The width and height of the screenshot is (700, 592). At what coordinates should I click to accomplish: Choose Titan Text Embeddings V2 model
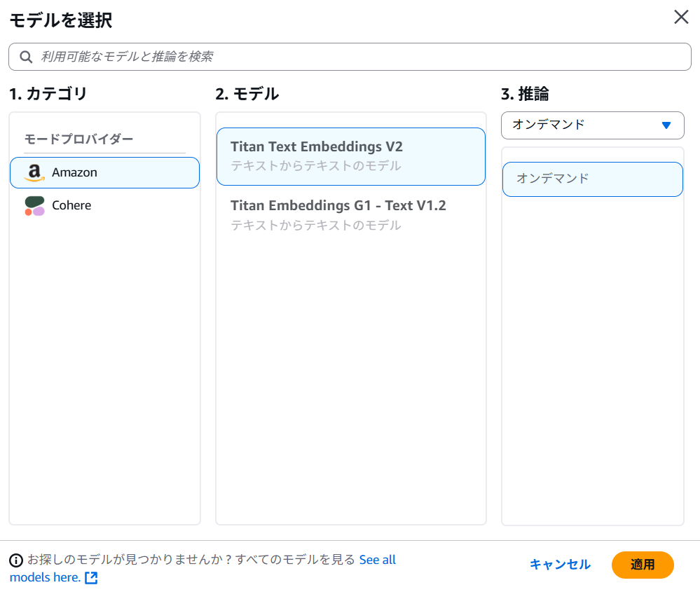pyautogui.click(x=351, y=156)
